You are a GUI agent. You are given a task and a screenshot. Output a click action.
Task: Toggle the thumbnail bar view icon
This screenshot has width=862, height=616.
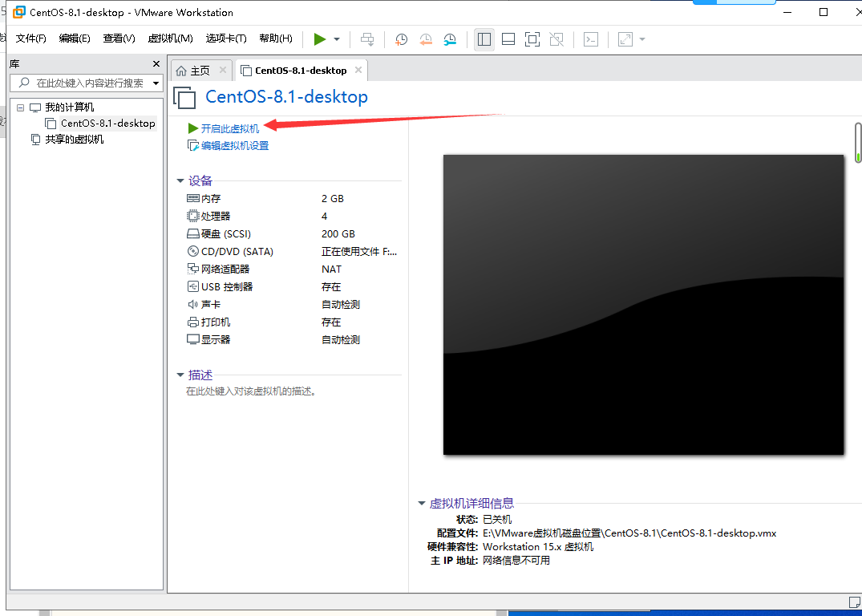pos(508,39)
